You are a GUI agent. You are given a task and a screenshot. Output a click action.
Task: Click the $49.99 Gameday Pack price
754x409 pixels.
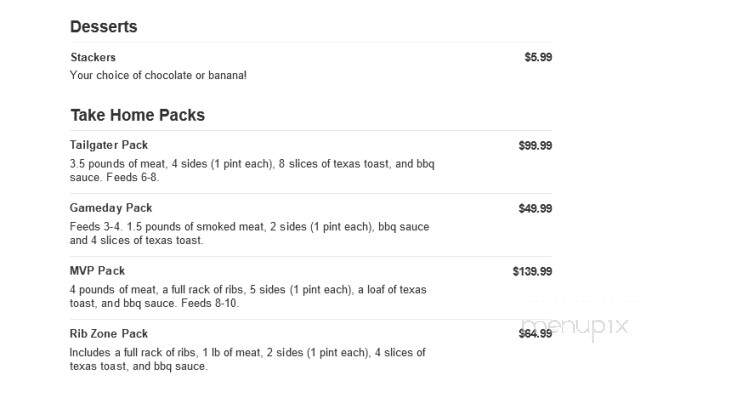(535, 209)
